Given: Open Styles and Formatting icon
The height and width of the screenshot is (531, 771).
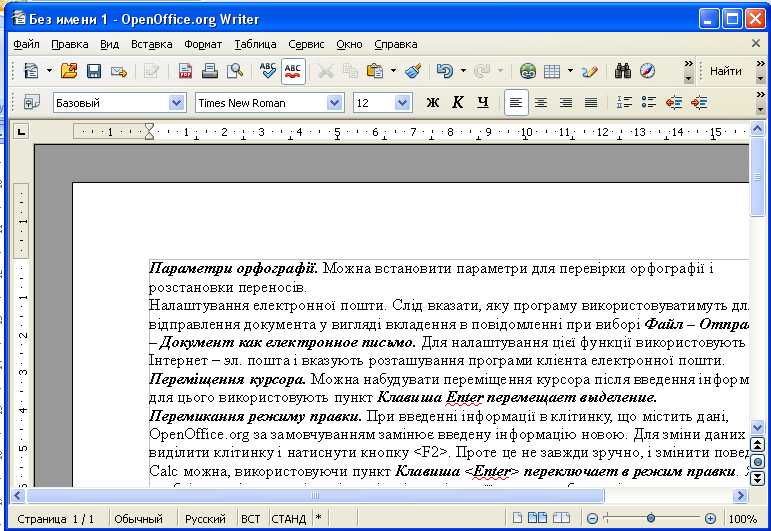Looking at the screenshot, I should 31,102.
